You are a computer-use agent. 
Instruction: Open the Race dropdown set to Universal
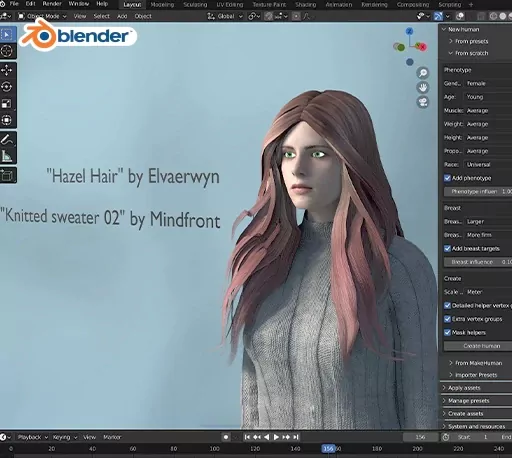(x=488, y=165)
